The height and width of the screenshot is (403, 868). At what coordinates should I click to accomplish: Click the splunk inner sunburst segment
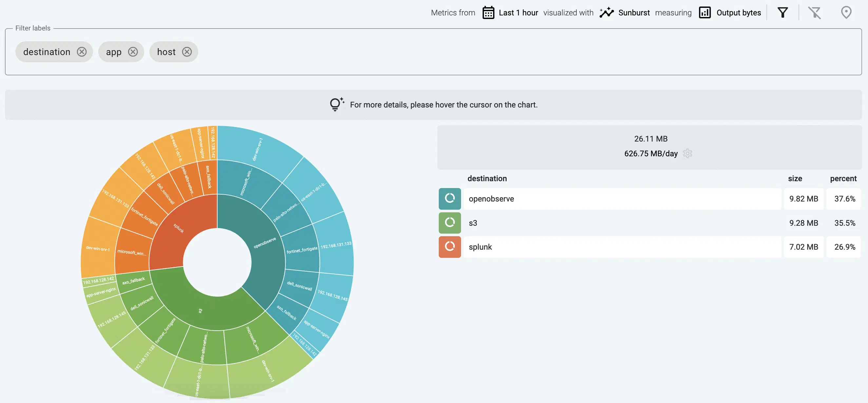point(179,228)
